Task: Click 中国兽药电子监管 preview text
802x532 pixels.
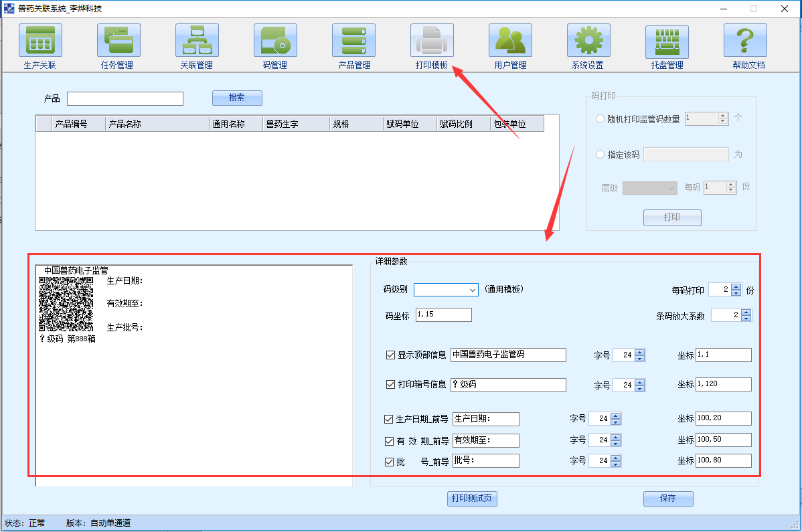Action: tap(76, 270)
